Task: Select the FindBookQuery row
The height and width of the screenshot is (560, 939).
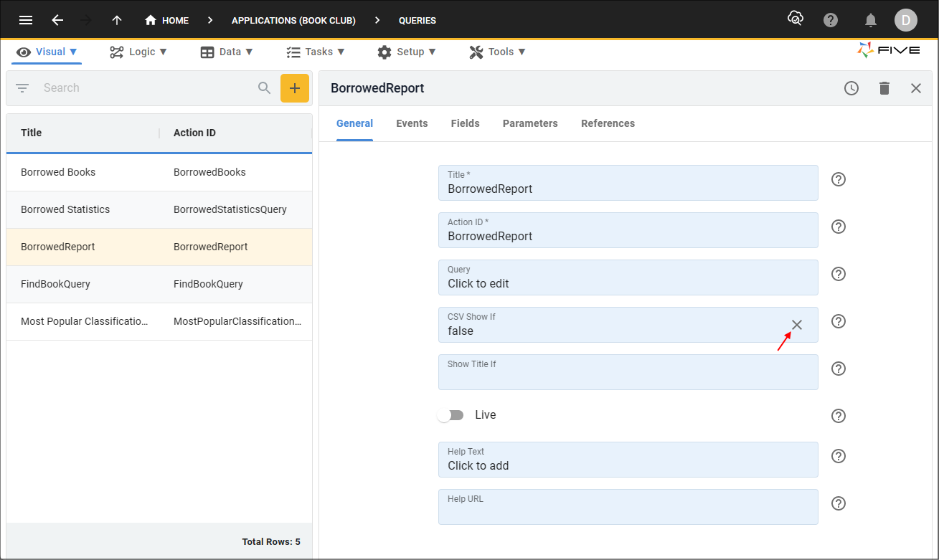Action: tap(159, 284)
